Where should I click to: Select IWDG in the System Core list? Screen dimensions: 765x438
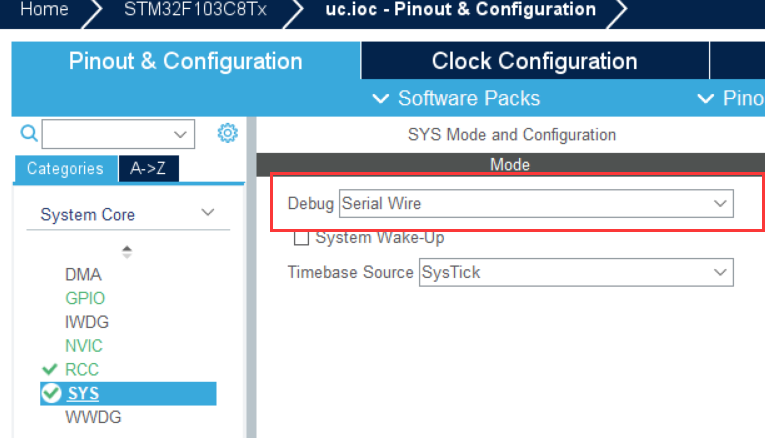tap(87, 322)
